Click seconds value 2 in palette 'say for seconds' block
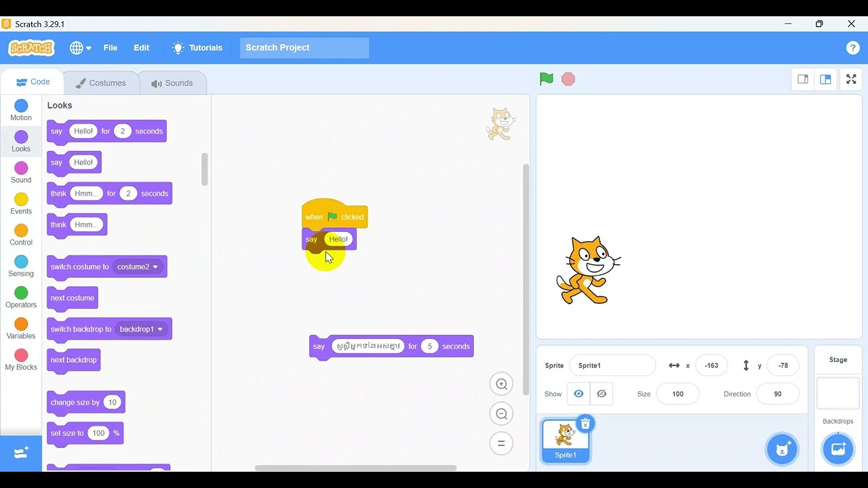868x488 pixels. tap(123, 131)
